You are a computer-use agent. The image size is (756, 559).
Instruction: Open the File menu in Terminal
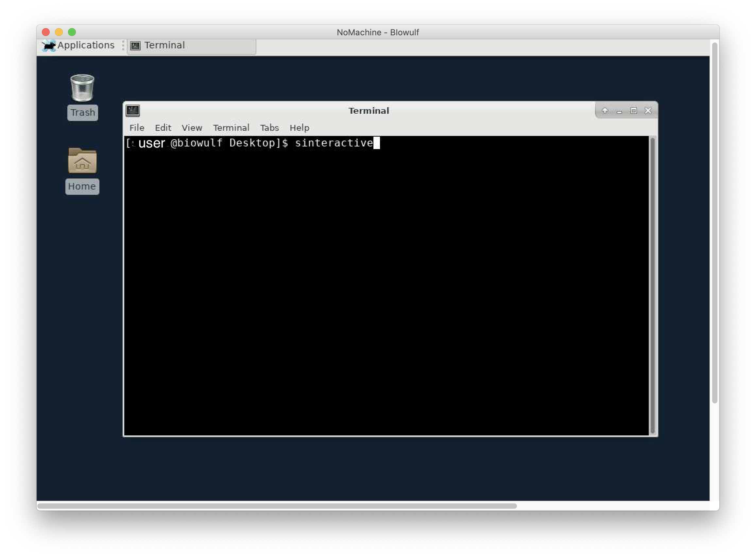(x=137, y=128)
